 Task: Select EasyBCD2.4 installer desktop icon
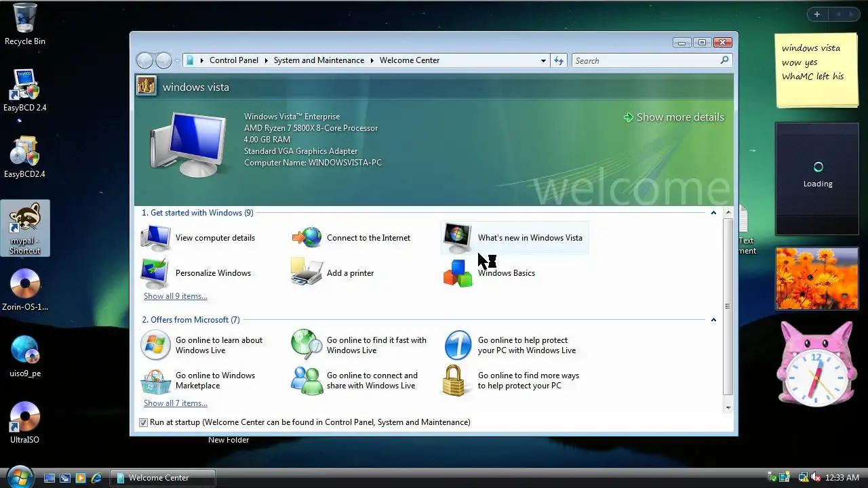25,157
